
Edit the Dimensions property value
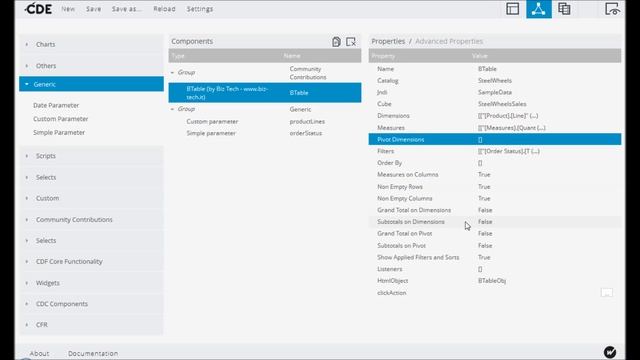point(508,116)
